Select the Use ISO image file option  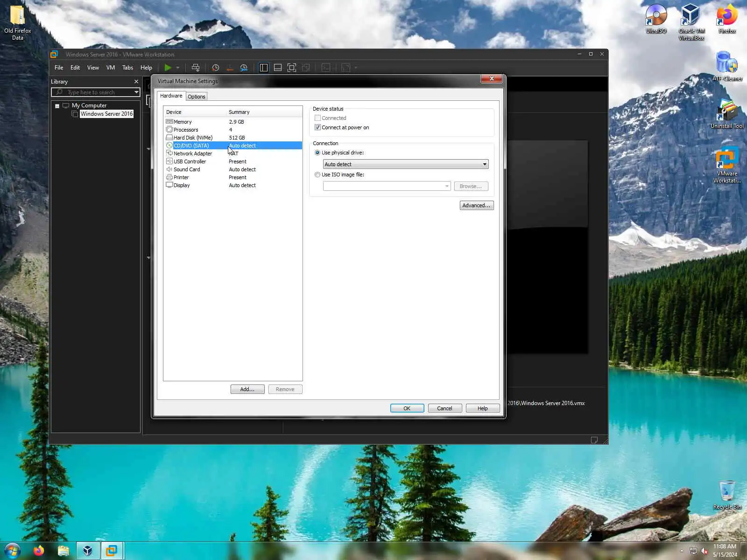(x=317, y=175)
